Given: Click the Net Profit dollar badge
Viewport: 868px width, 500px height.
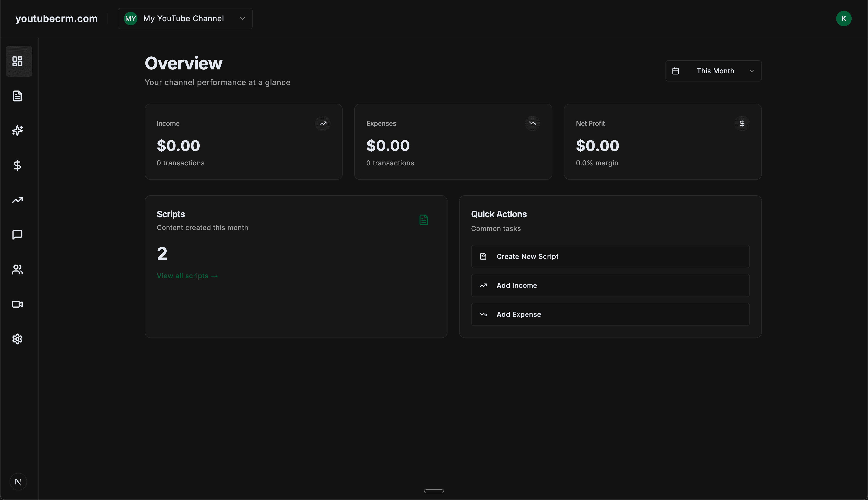Looking at the screenshot, I should [x=742, y=123].
